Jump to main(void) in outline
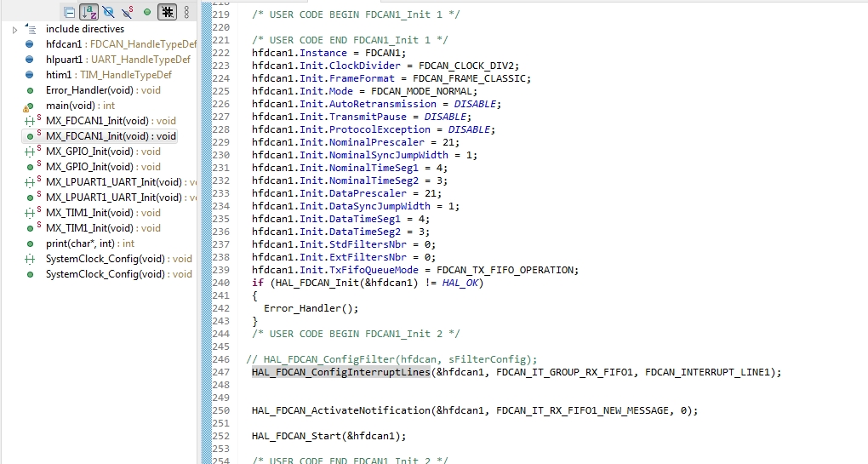Screen dimensions: 868x464 [x=80, y=106]
